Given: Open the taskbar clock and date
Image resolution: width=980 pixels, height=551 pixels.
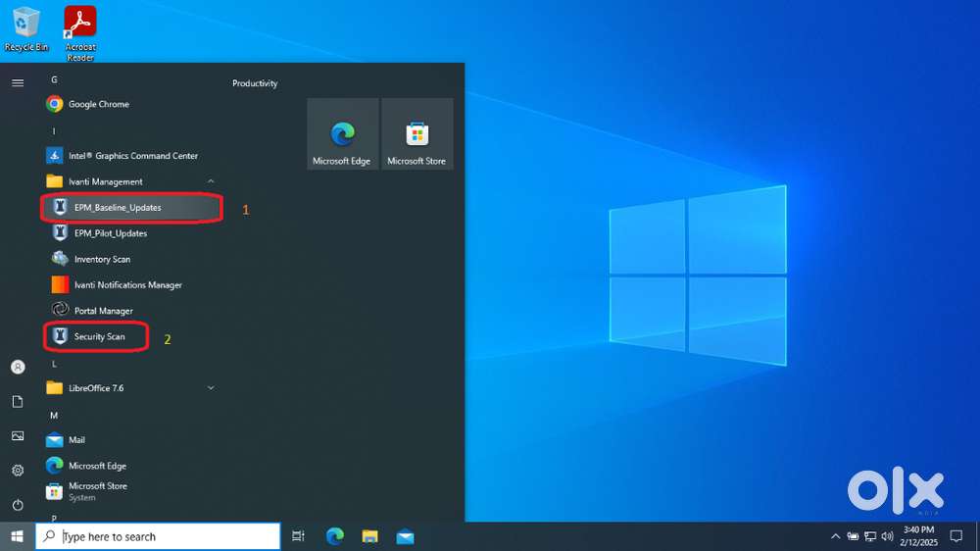Looking at the screenshot, I should (x=919, y=536).
